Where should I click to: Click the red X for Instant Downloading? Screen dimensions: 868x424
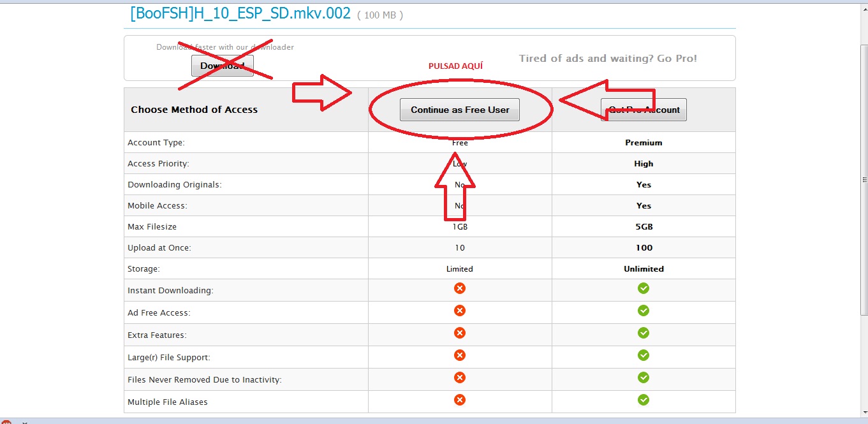(459, 288)
